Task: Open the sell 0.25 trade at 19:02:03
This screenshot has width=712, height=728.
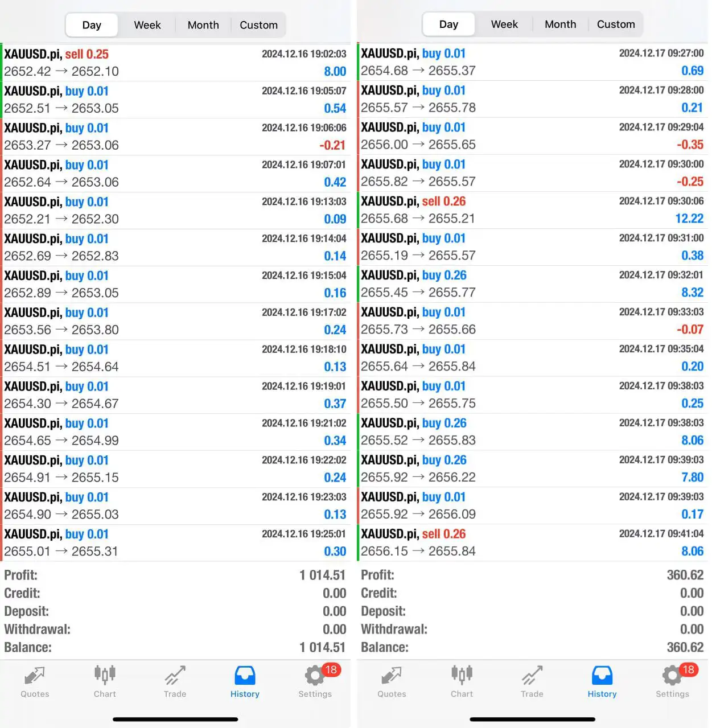Action: [x=175, y=63]
